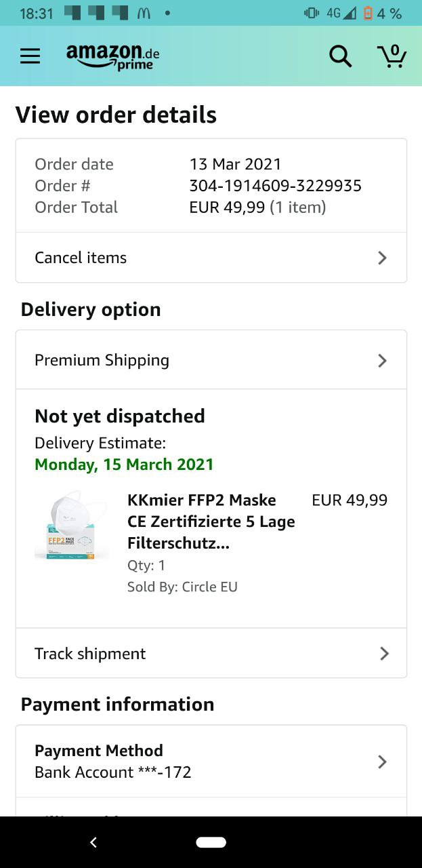Viewport: 422px width, 868px height.
Task: Tap the Amazon.de Prime logo
Action: [x=112, y=56]
